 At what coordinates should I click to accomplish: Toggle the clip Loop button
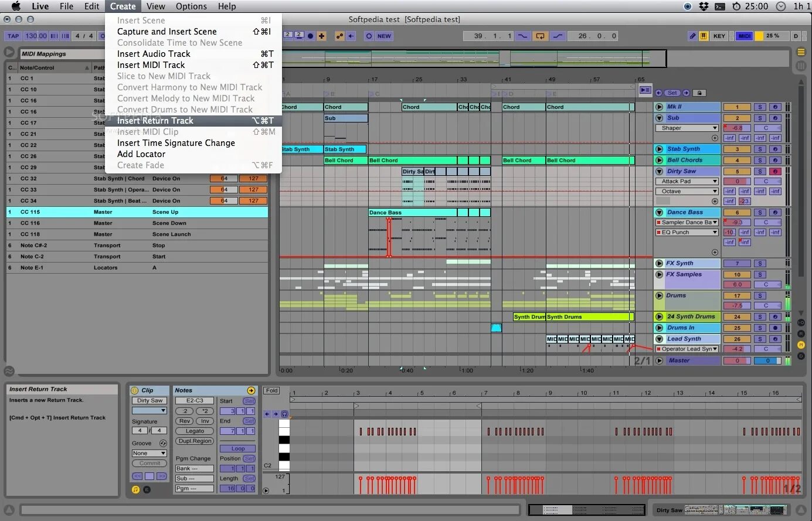point(237,448)
